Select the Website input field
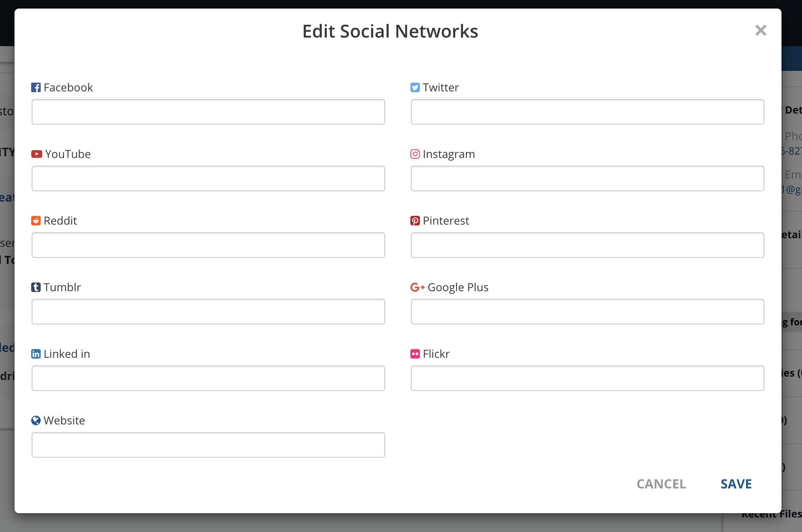 point(208,445)
